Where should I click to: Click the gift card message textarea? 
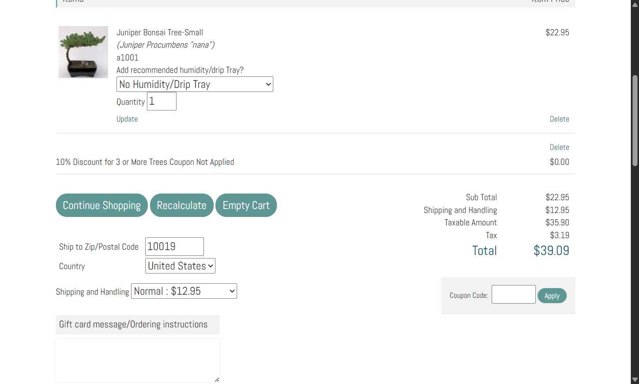[x=138, y=360]
